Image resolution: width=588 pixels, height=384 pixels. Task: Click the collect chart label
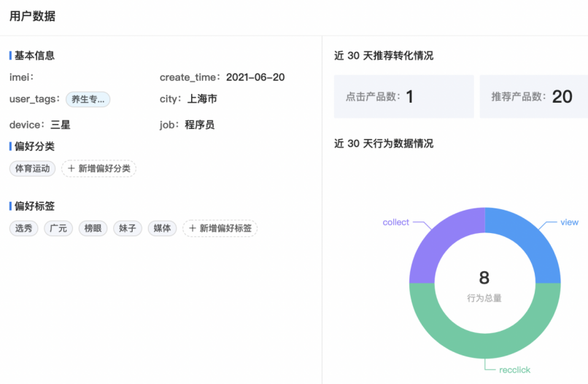[x=395, y=222]
